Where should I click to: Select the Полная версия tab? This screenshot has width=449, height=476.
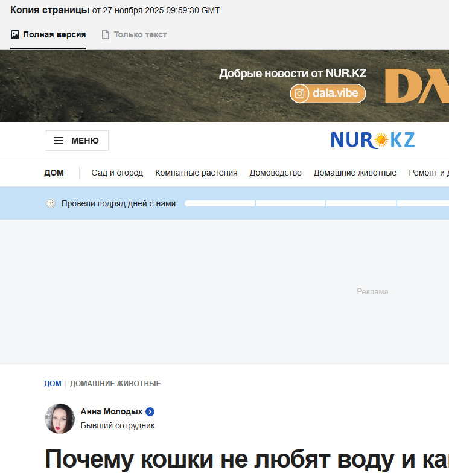coord(54,34)
